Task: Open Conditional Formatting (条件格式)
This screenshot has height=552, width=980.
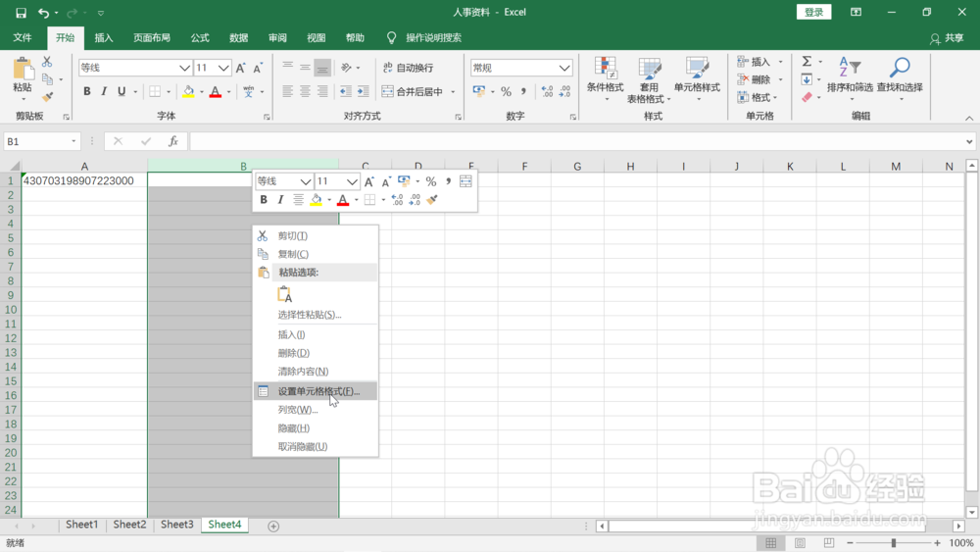Action: pyautogui.click(x=605, y=80)
